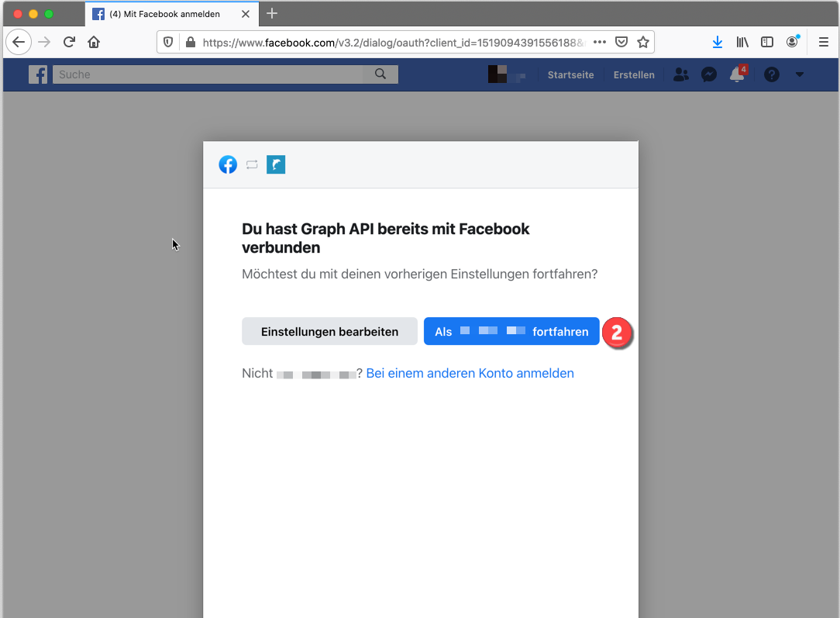
Task: Open Messenger conversations
Action: click(x=709, y=74)
